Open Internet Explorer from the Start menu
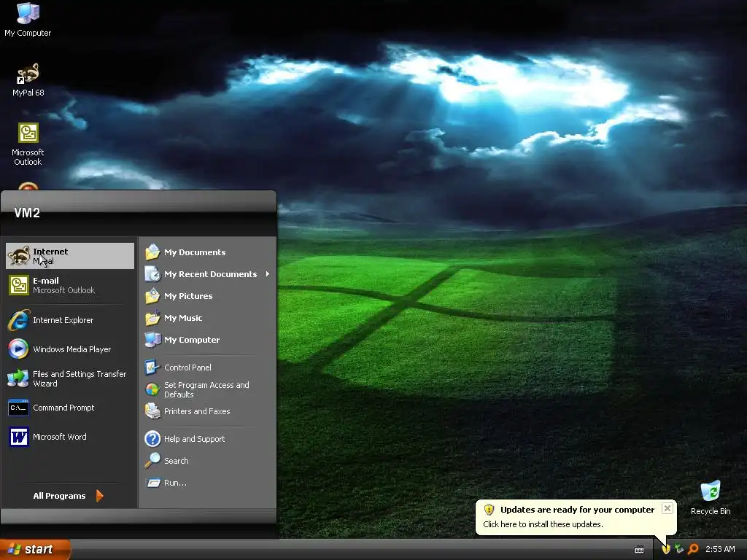 click(x=70, y=321)
